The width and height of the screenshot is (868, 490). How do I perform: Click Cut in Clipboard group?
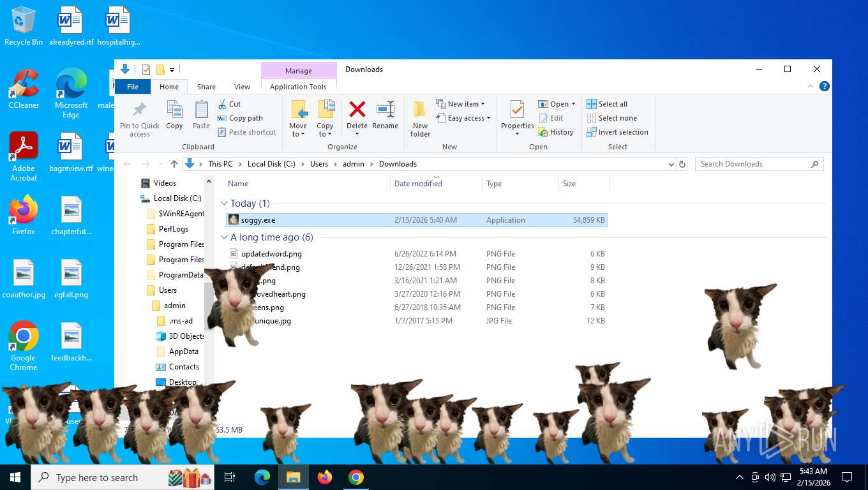pyautogui.click(x=229, y=104)
